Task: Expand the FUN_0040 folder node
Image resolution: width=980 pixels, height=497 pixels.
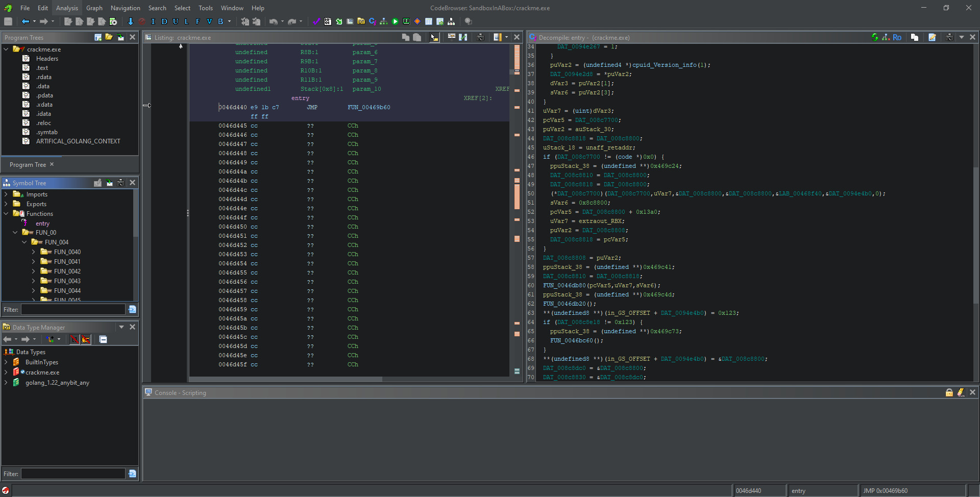Action: [34, 252]
